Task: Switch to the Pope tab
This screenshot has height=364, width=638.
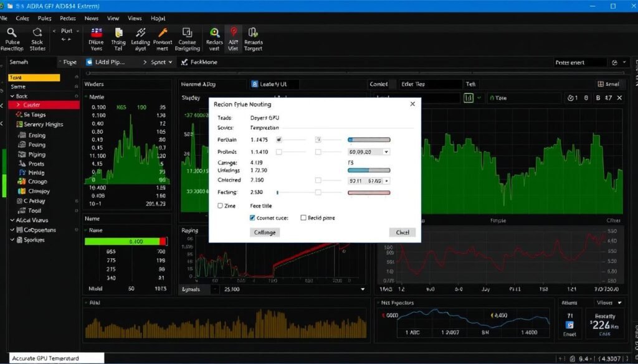Action: [69, 62]
